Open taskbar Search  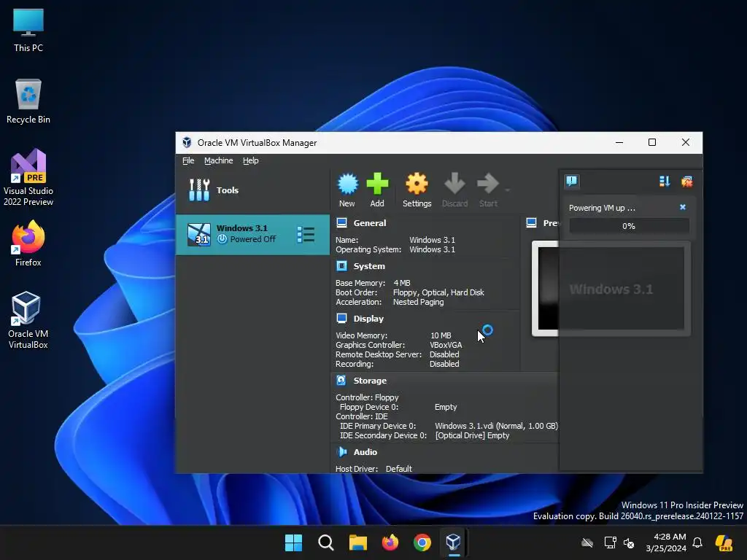[x=326, y=542]
